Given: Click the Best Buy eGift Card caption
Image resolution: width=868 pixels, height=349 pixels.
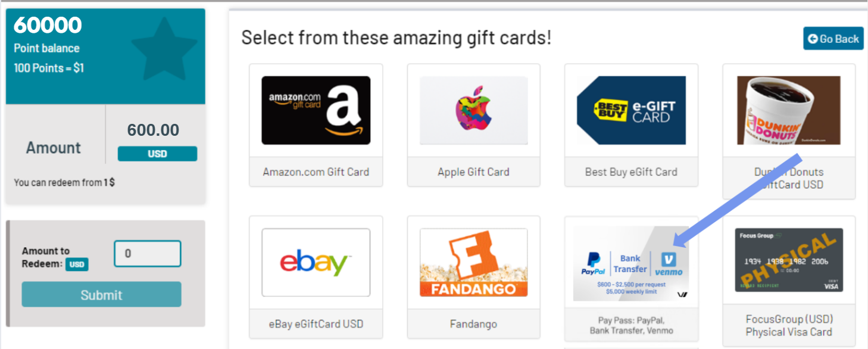Looking at the screenshot, I should pyautogui.click(x=632, y=172).
